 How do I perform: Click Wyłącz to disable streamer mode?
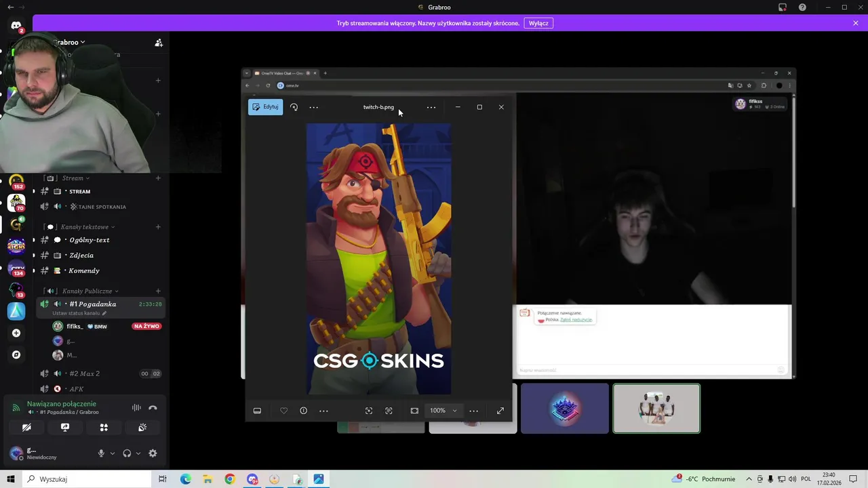(x=538, y=23)
